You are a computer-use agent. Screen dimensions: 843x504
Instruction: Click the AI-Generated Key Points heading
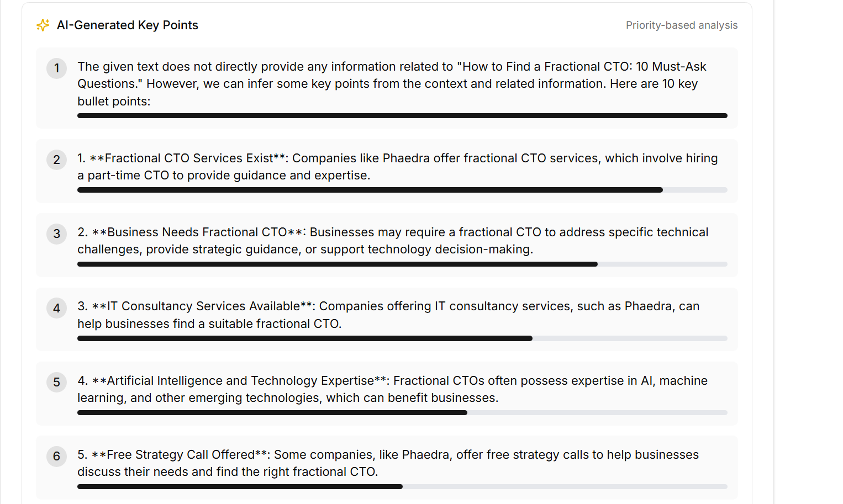click(x=127, y=25)
